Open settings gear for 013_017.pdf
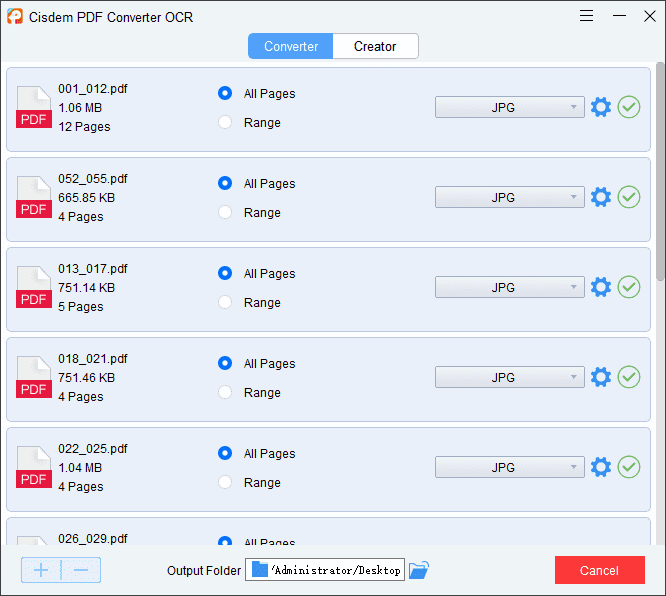This screenshot has height=596, width=666. tap(601, 287)
